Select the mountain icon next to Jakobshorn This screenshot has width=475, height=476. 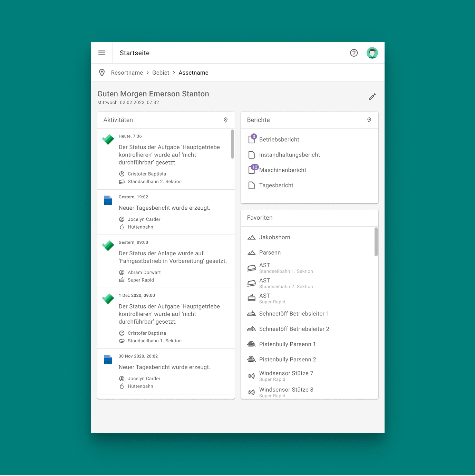point(252,237)
